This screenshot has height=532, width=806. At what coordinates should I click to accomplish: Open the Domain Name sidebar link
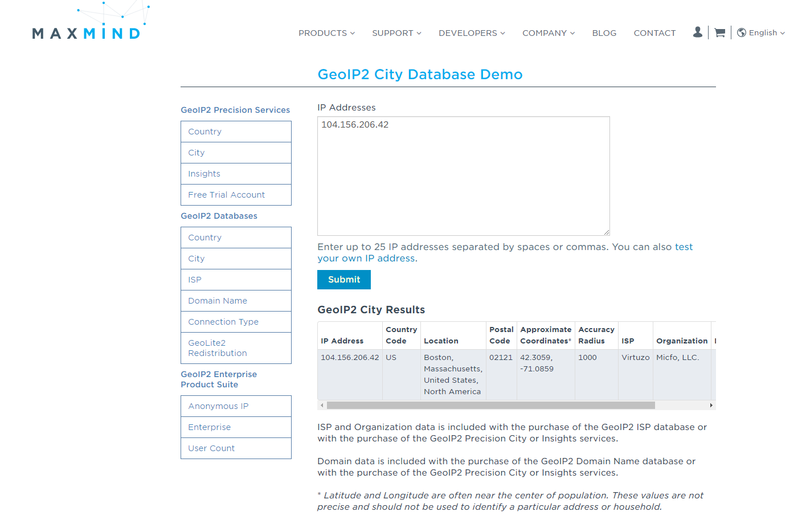[236, 301]
